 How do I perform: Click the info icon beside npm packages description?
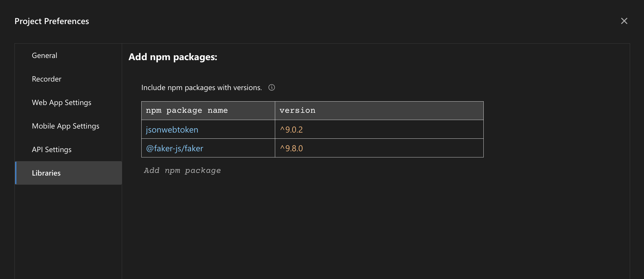tap(271, 88)
